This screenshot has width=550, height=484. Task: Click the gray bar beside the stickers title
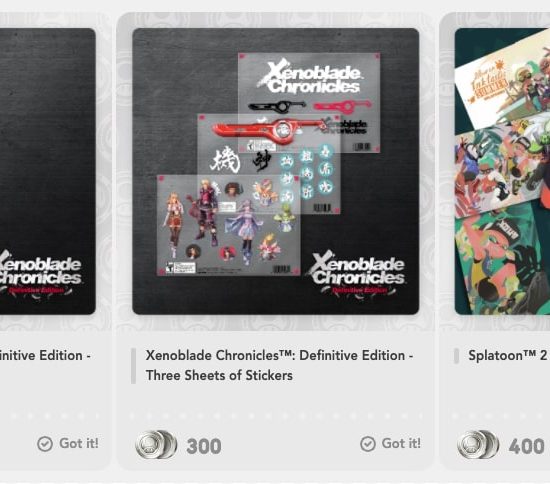click(133, 366)
